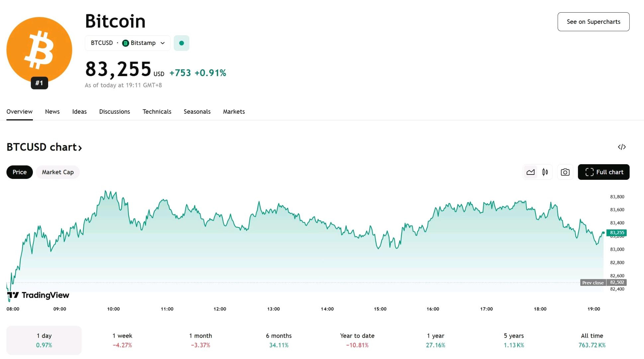Click the Bitstamp exchange logo
The width and height of the screenshot is (644, 359).
126,43
